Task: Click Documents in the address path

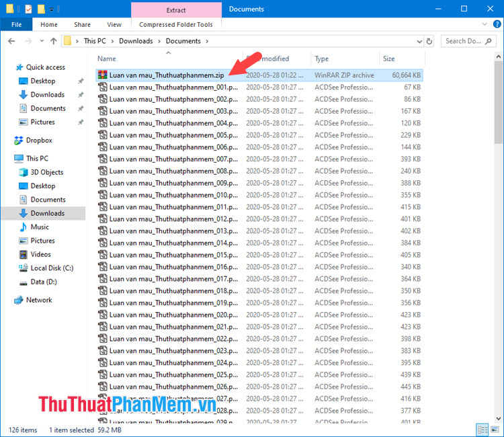Action: pyautogui.click(x=183, y=41)
